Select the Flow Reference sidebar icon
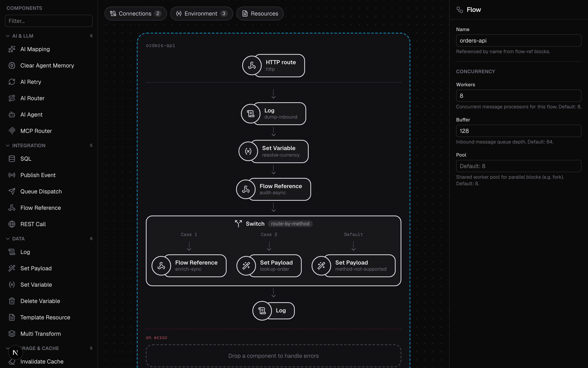 pos(12,208)
